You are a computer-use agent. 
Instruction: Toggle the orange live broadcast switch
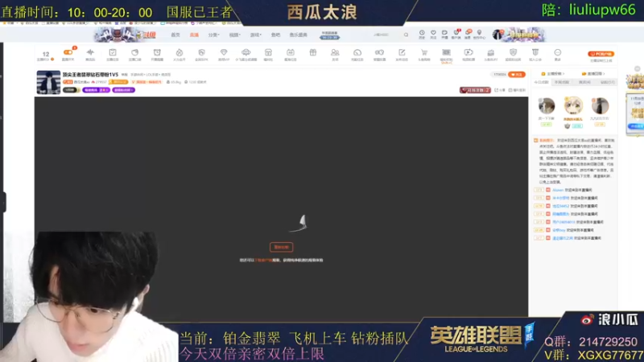pos(68,52)
